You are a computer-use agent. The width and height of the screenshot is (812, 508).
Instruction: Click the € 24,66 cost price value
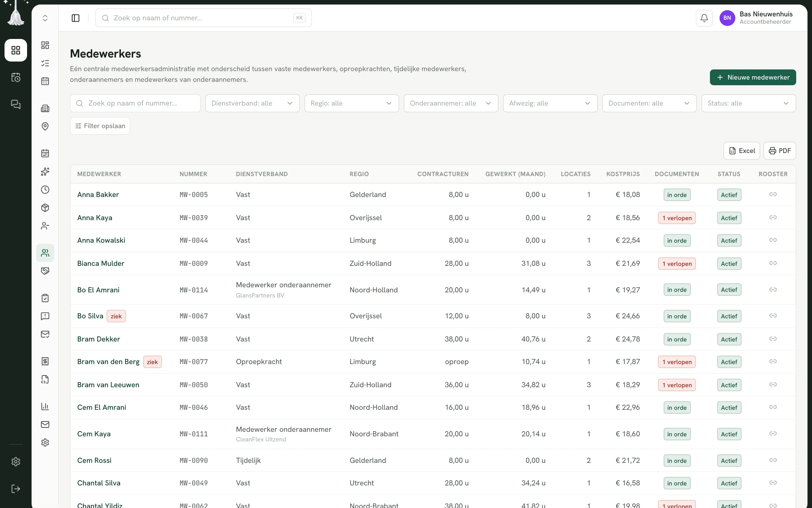(627, 316)
